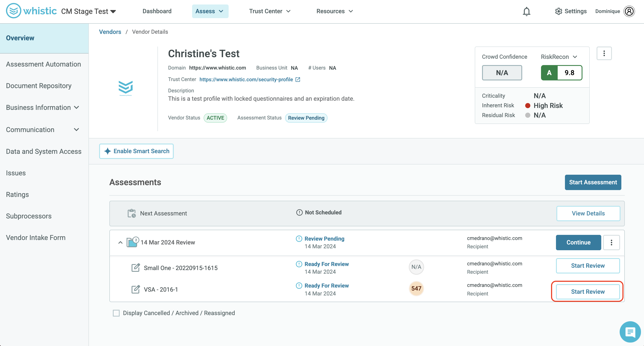Open the whistic.com security-profile link
This screenshot has height=346, width=644.
[246, 79]
